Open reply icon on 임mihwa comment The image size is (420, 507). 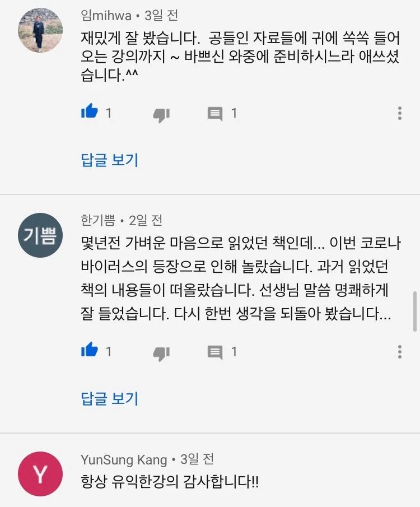coord(215,114)
